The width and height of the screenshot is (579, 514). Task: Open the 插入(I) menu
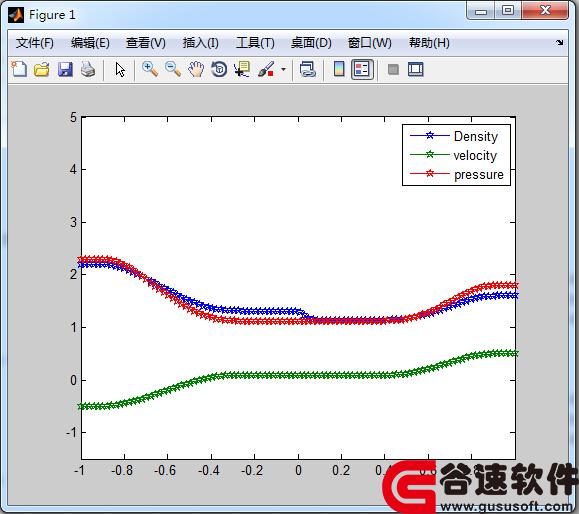click(201, 43)
